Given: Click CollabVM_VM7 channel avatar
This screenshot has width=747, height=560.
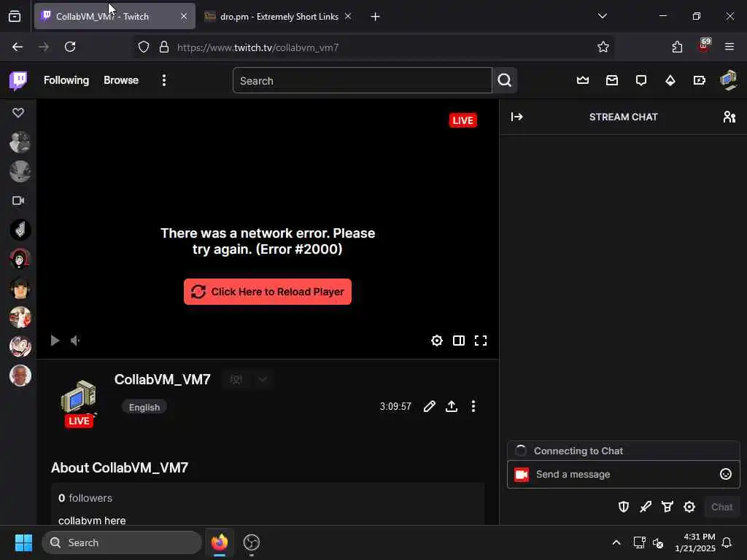Looking at the screenshot, I should pyautogui.click(x=79, y=397).
